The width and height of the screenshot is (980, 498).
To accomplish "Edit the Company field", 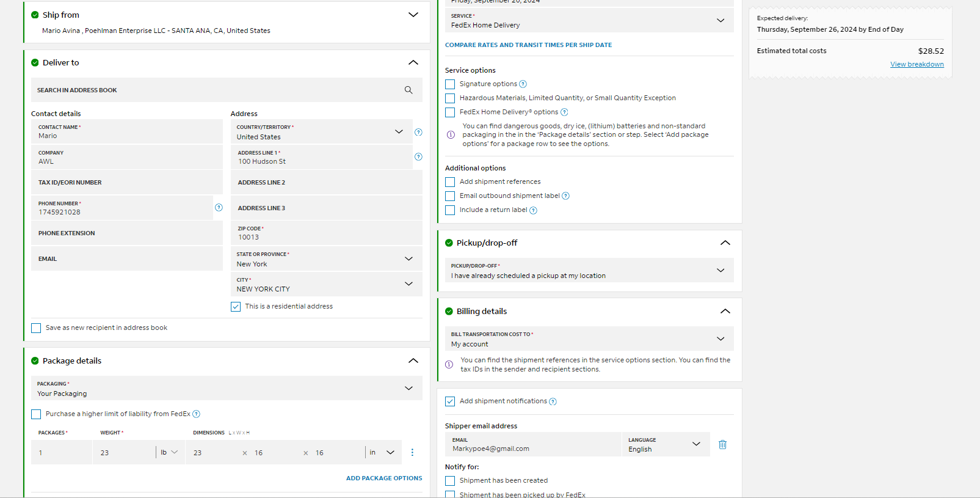I will (127, 157).
